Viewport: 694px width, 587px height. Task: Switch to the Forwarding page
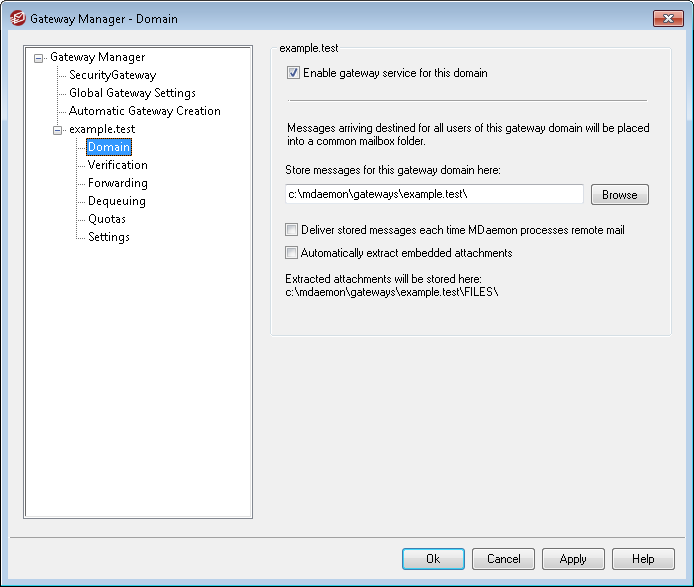click(x=117, y=183)
